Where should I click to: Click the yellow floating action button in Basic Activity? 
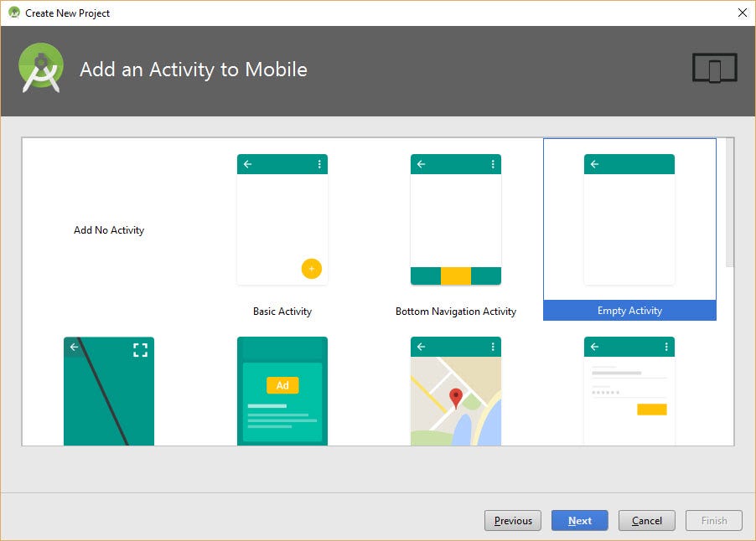312,268
